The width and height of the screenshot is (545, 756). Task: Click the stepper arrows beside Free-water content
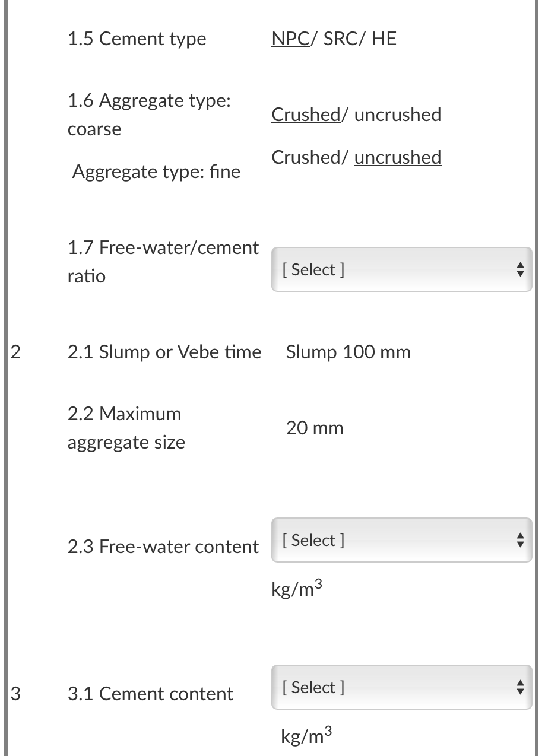(x=520, y=540)
